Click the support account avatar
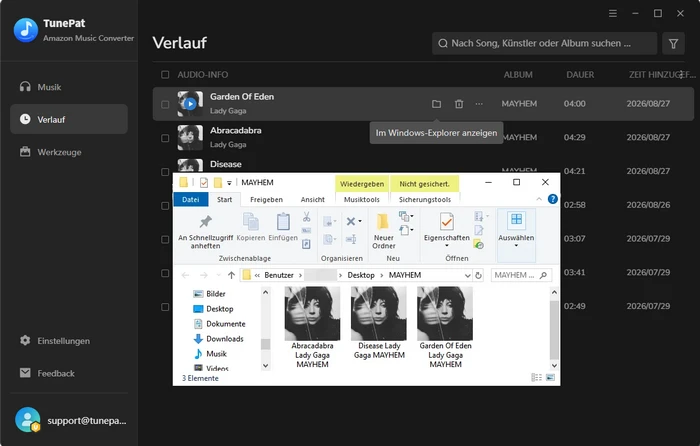 point(28,420)
